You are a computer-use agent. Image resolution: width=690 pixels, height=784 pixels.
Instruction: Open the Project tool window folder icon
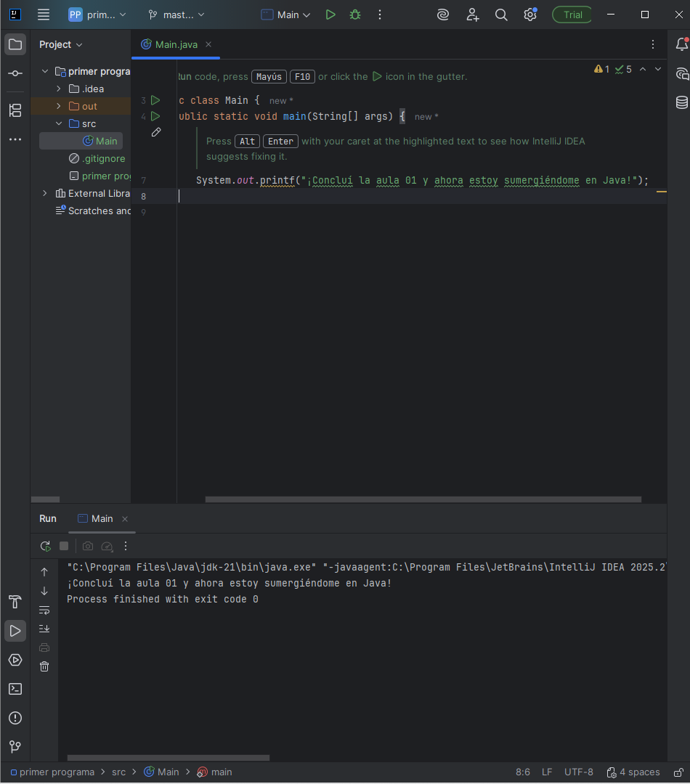[x=15, y=44]
